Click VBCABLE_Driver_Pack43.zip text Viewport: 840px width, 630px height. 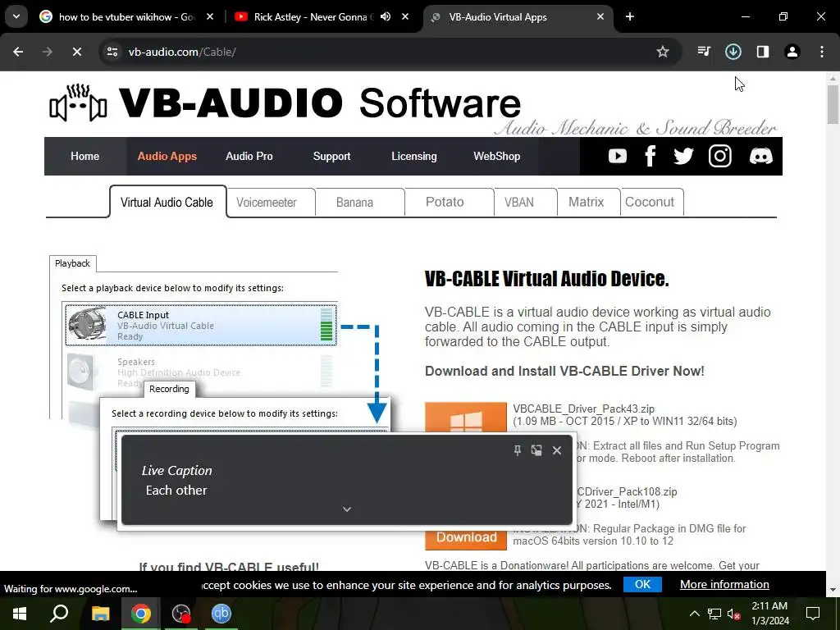pos(583,409)
